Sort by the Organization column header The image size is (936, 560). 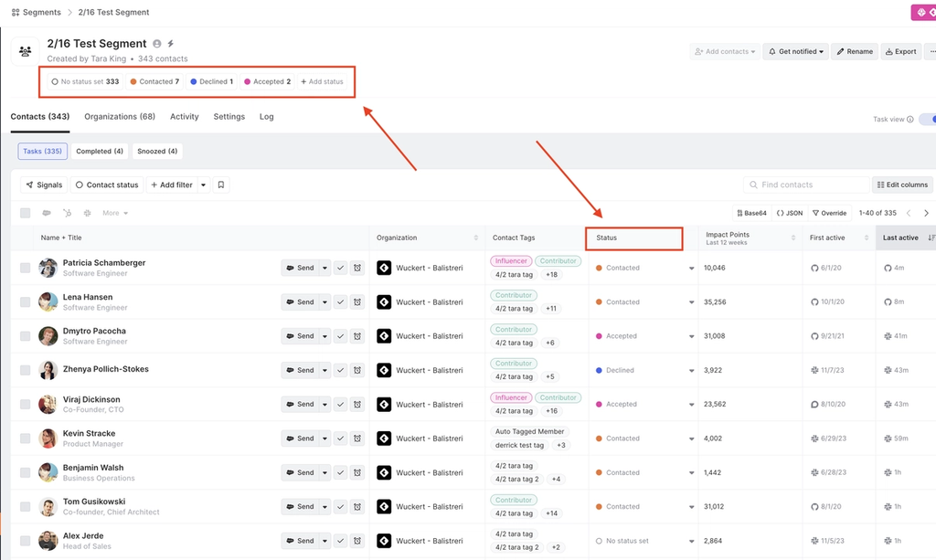click(x=427, y=238)
